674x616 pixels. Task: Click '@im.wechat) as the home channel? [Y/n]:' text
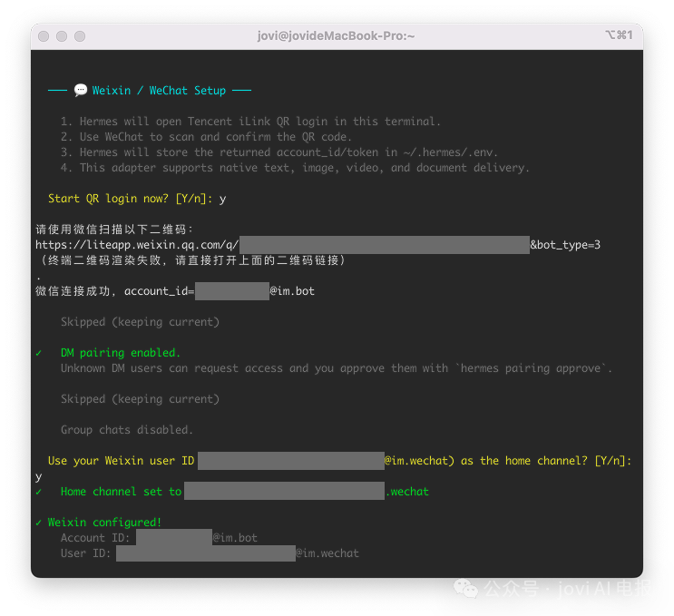click(x=508, y=461)
